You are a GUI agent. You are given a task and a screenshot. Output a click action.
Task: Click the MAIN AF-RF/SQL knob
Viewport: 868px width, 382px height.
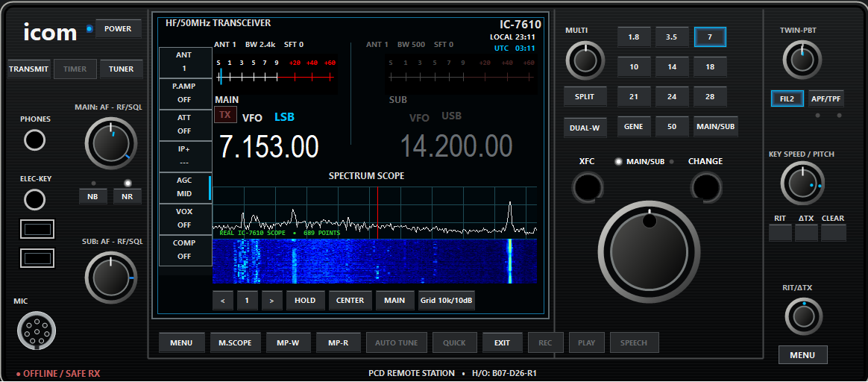(110, 143)
